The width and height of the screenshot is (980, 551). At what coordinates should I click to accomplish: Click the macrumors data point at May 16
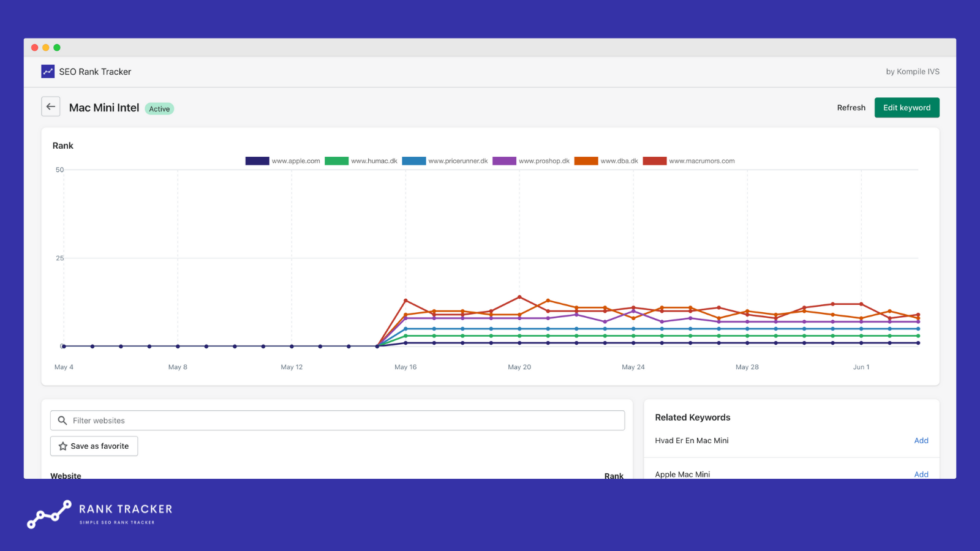coord(405,301)
